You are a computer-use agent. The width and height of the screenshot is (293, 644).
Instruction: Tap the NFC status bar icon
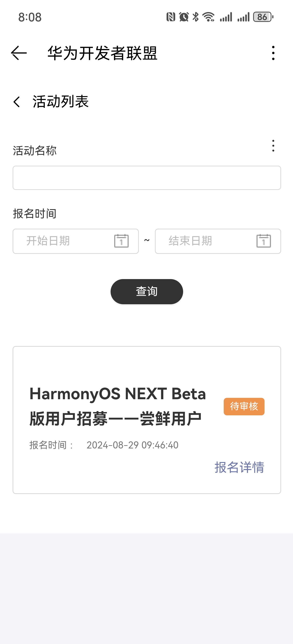tap(171, 17)
